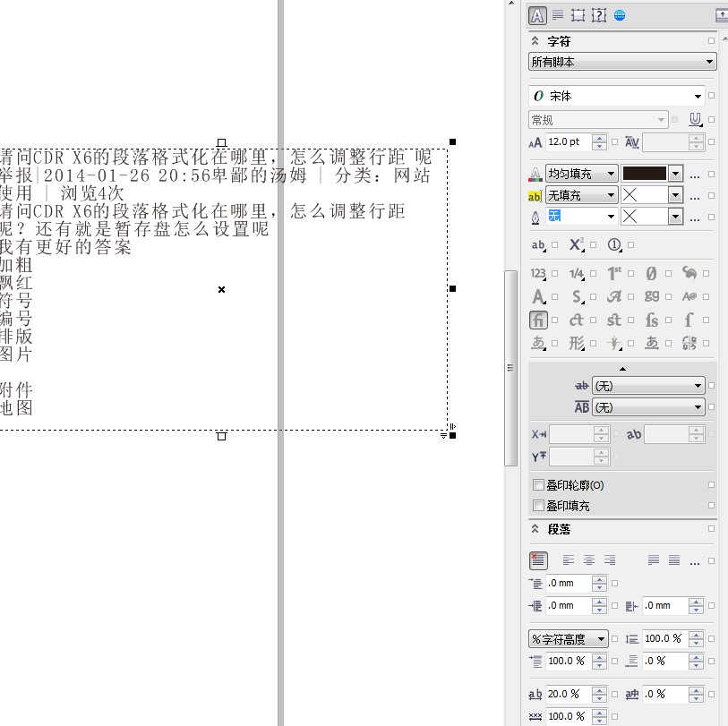Select align left paragraph icon
The width and height of the screenshot is (728, 726).
coord(569,560)
